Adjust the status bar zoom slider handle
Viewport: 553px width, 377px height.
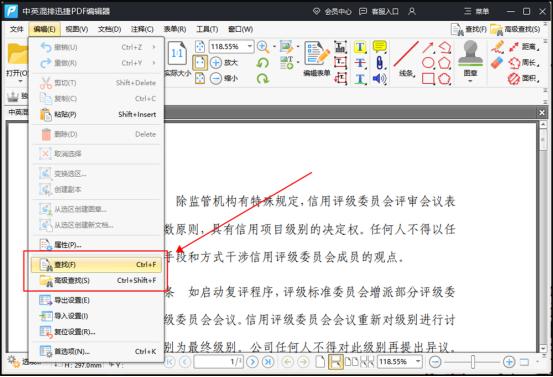click(473, 362)
